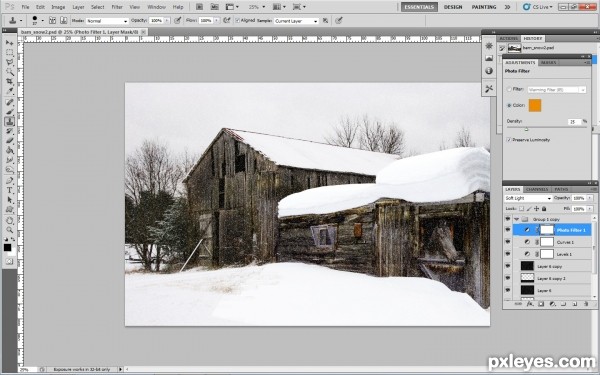Toggle visibility of Group 1 copy
This screenshot has width=600, height=375.
[x=508, y=219]
